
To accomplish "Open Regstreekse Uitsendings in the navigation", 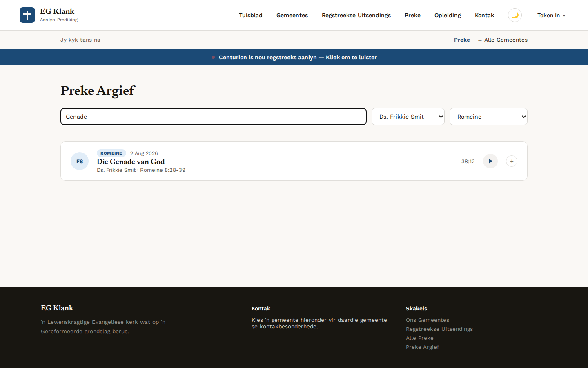I will (x=356, y=15).
